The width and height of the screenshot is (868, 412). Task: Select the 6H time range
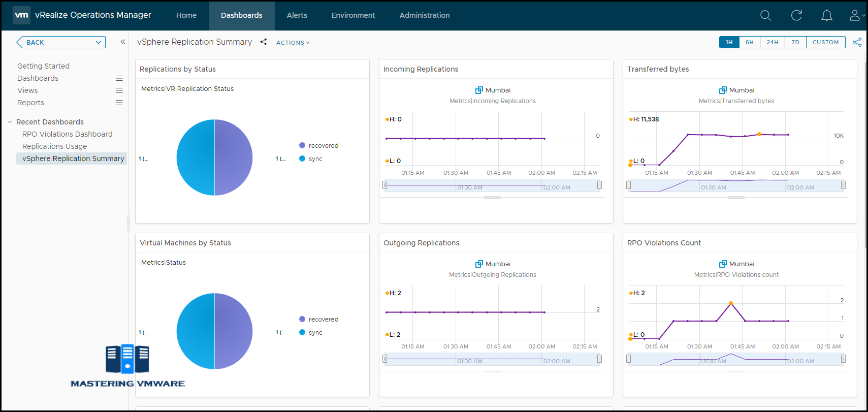pyautogui.click(x=750, y=42)
